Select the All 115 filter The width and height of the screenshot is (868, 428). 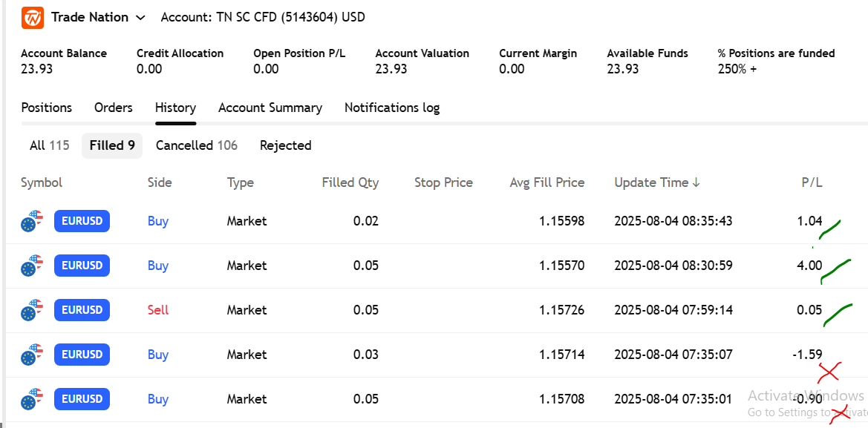tap(49, 145)
